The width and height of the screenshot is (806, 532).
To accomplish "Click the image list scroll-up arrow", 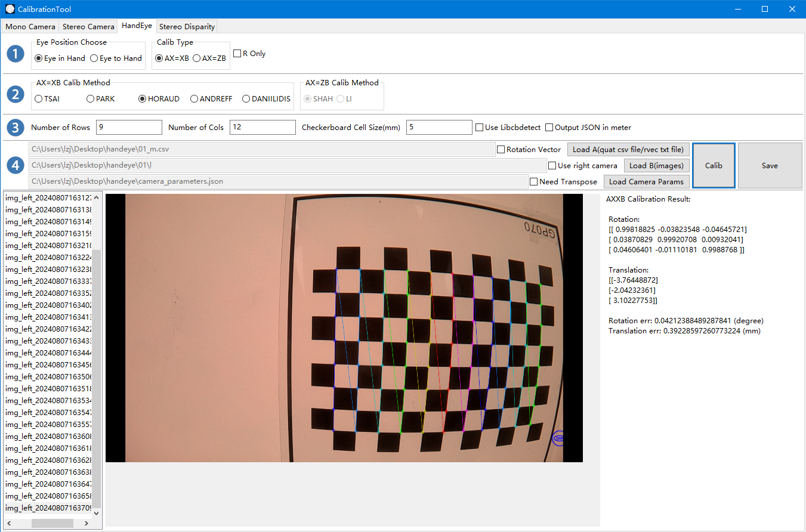I will point(97,197).
